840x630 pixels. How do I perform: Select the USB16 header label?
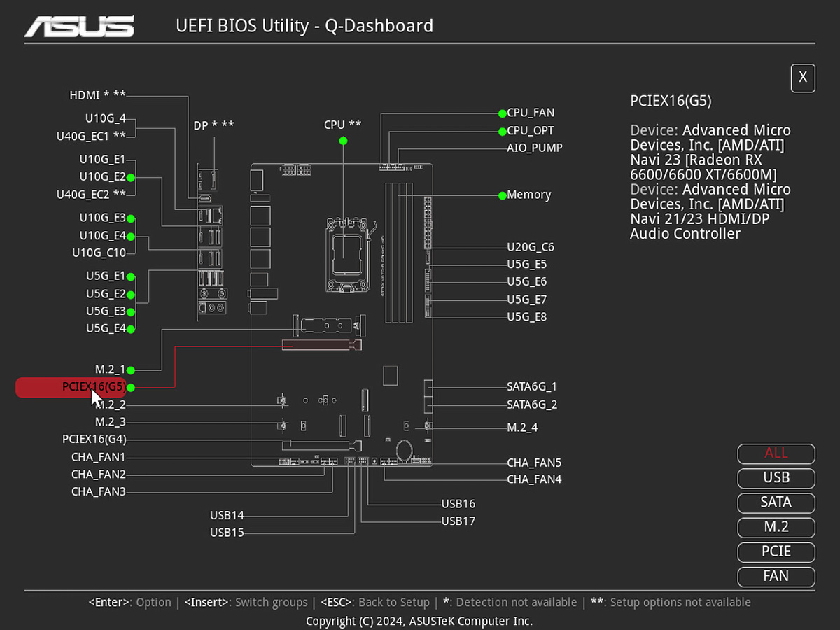pyautogui.click(x=458, y=504)
